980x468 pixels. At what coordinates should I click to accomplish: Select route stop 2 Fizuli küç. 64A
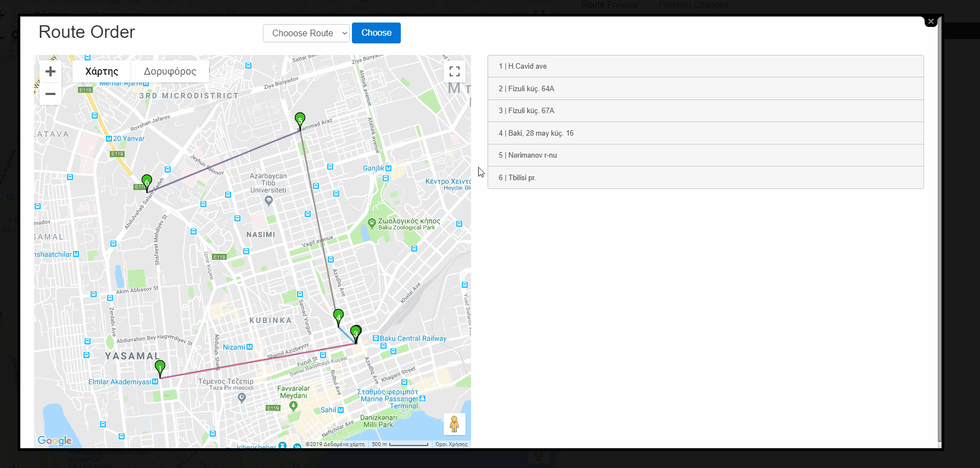(705, 88)
